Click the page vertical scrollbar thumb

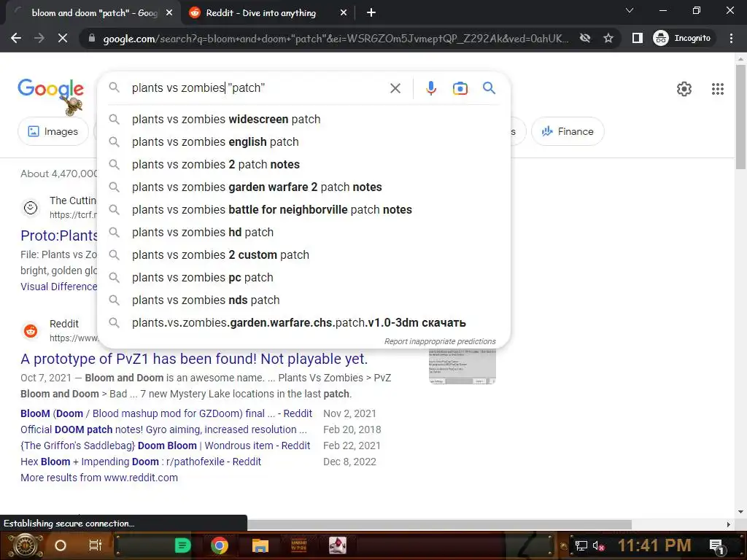740,117
